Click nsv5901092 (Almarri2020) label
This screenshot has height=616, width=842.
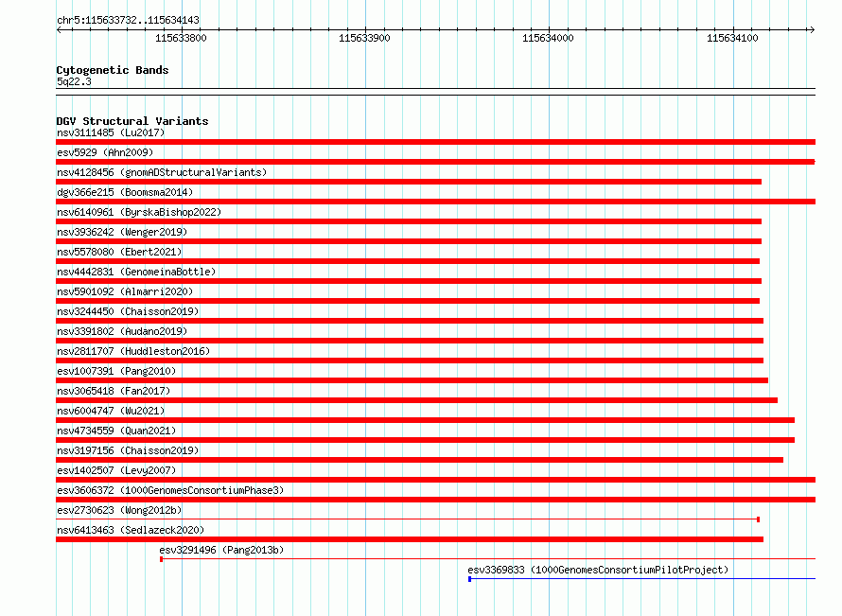point(125,291)
